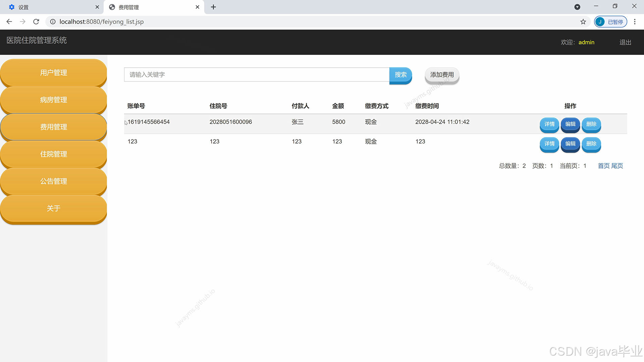The width and height of the screenshot is (644, 362).
Task: Go back using the browser back arrow
Action: click(9, 22)
